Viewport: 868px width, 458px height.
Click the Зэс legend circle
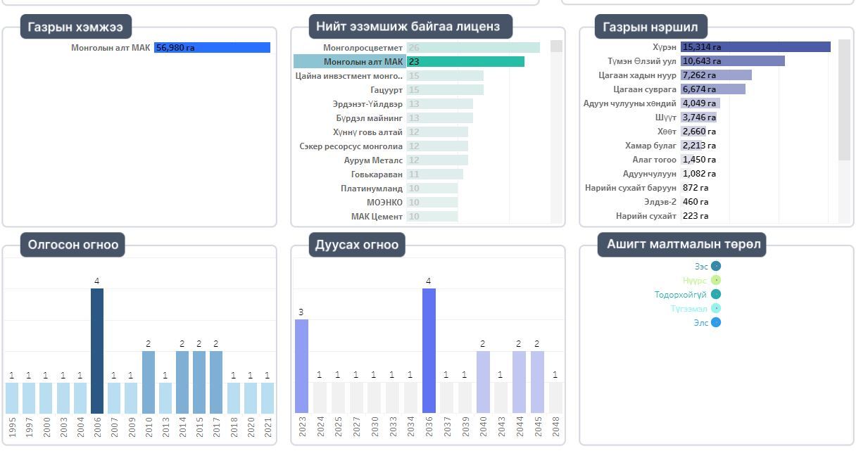coord(716,266)
